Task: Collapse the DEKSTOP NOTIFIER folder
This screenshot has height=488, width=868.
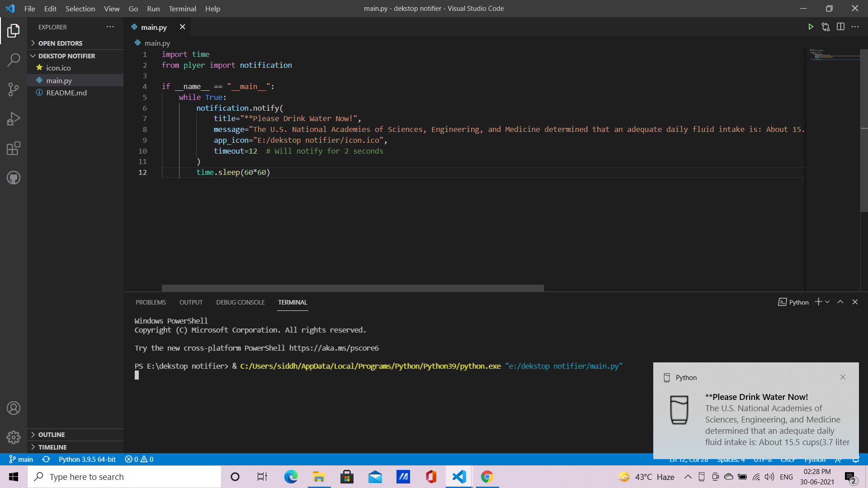Action: coord(66,56)
